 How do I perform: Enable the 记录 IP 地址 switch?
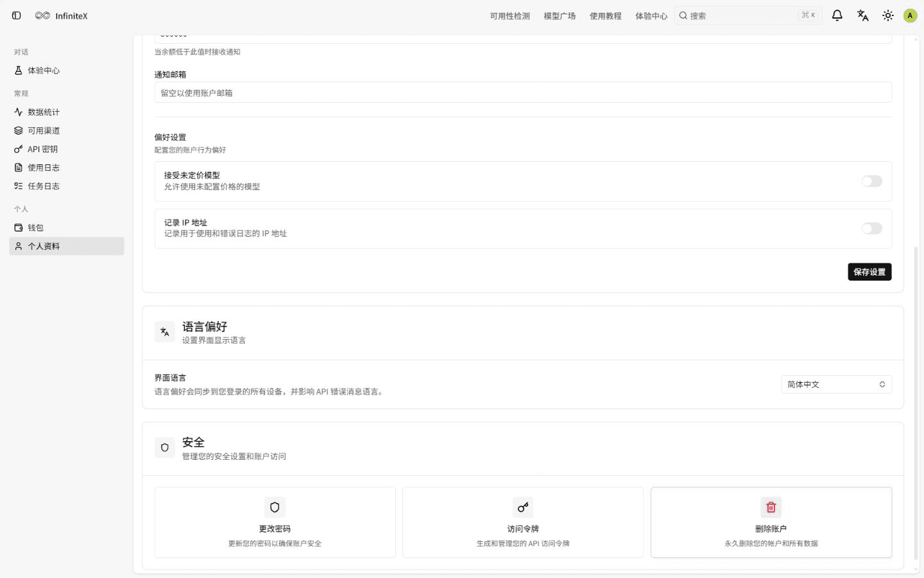coord(871,229)
